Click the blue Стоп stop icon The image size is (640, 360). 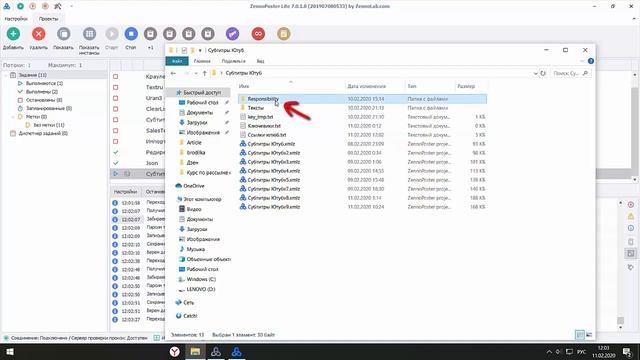(x=131, y=34)
